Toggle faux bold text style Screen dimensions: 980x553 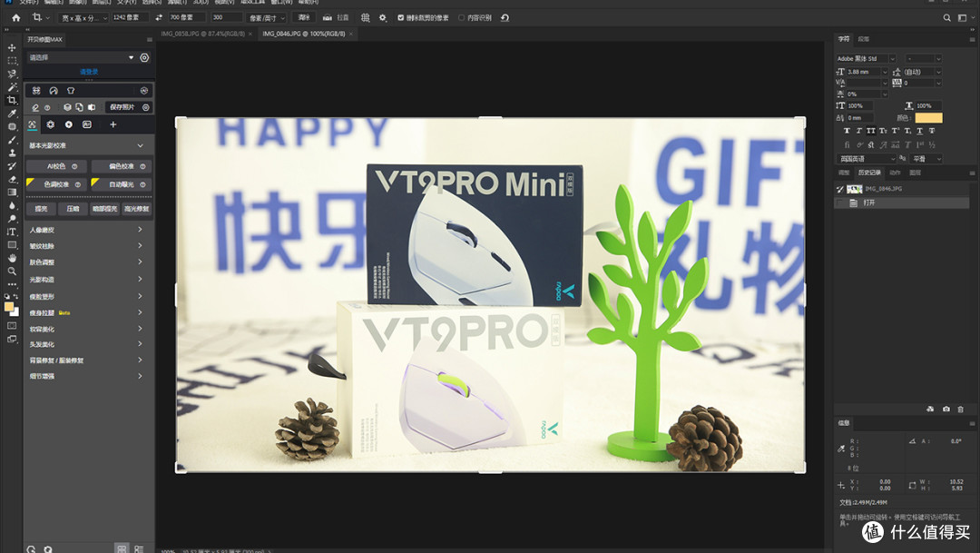(847, 131)
